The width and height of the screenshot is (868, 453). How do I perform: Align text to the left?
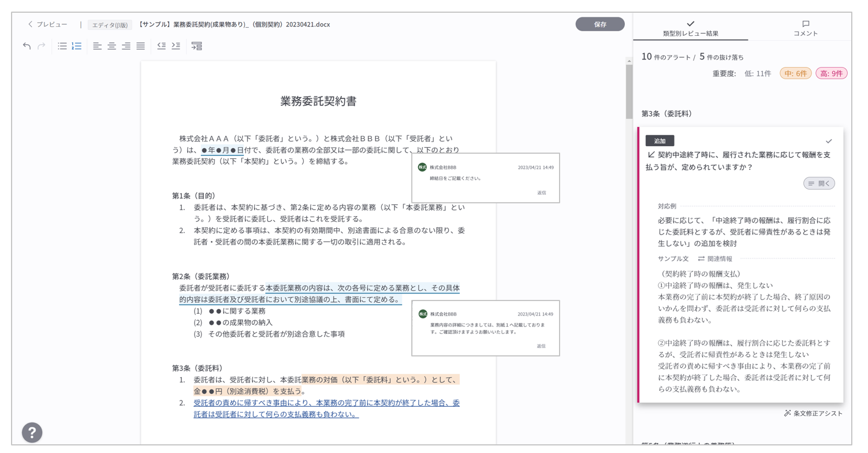pos(97,46)
